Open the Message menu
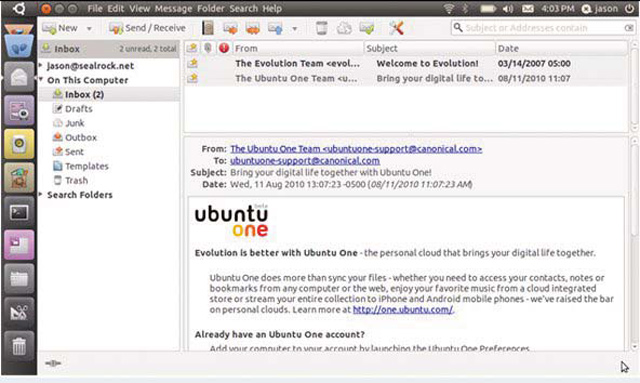 [x=173, y=8]
